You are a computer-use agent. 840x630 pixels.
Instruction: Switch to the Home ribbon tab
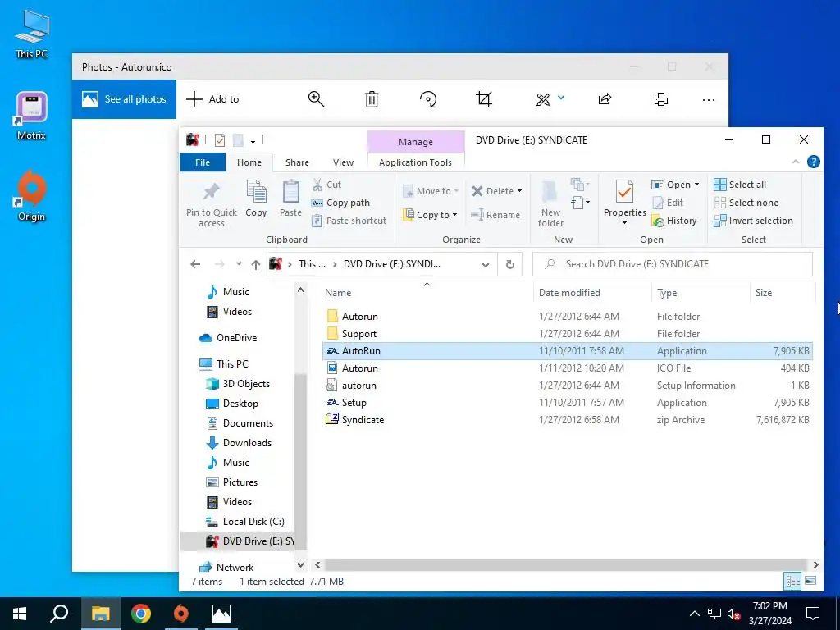point(249,162)
